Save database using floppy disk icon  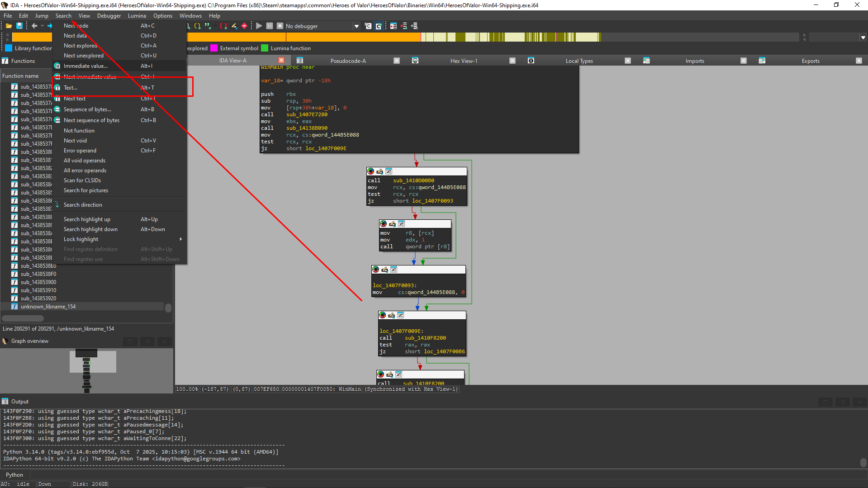(x=19, y=26)
